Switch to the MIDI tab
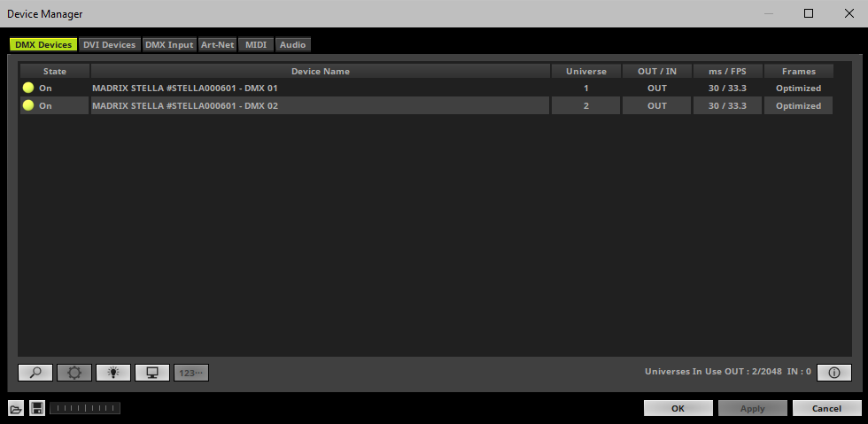The height and width of the screenshot is (424, 868). tap(256, 45)
